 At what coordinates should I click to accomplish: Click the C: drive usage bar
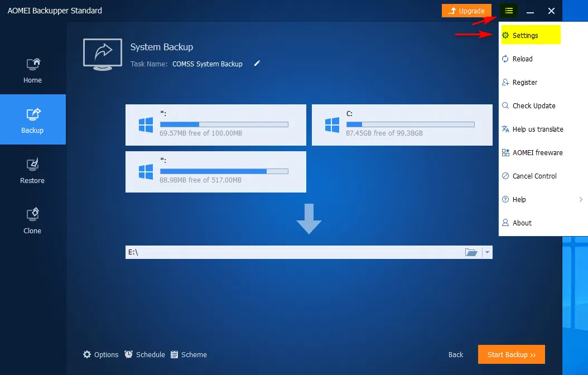pyautogui.click(x=410, y=124)
